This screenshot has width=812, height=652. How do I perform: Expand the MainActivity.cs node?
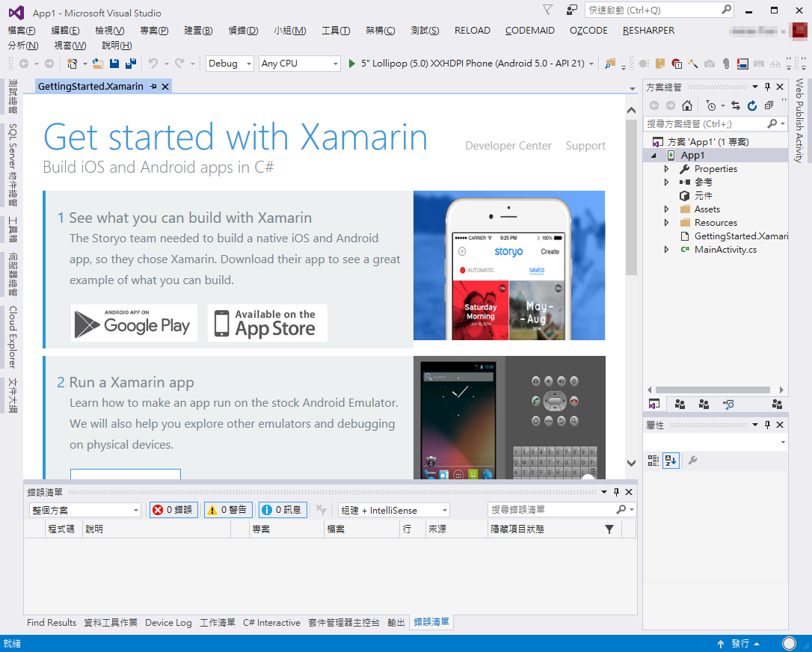(666, 250)
